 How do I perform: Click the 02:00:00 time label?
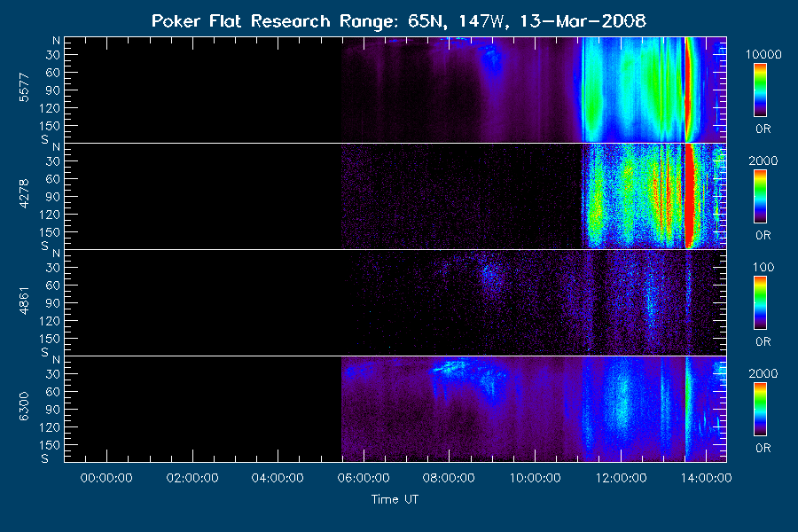click(x=192, y=478)
